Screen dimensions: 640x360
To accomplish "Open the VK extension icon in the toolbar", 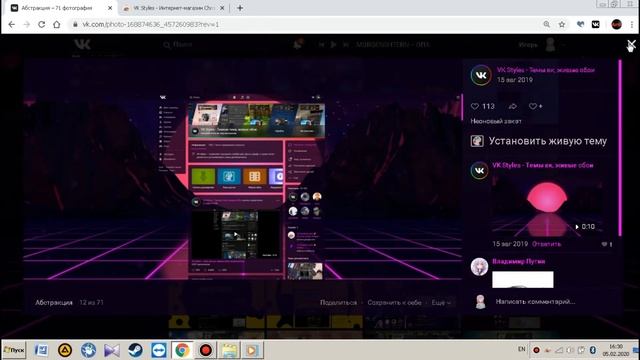I will (596, 24).
